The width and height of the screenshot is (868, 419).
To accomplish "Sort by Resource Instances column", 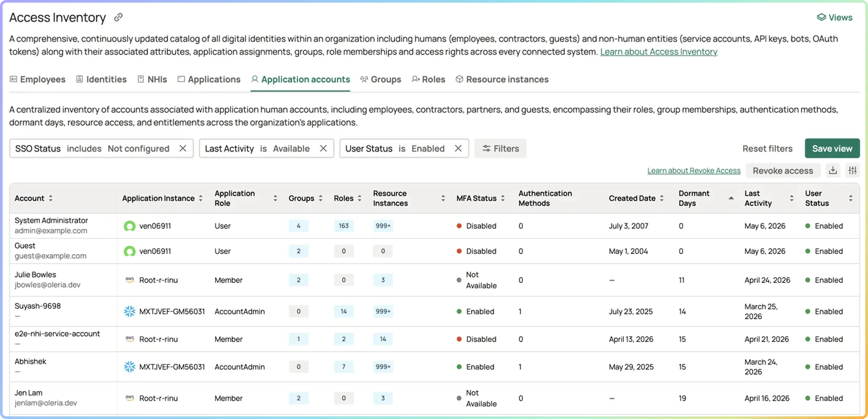I will point(443,198).
